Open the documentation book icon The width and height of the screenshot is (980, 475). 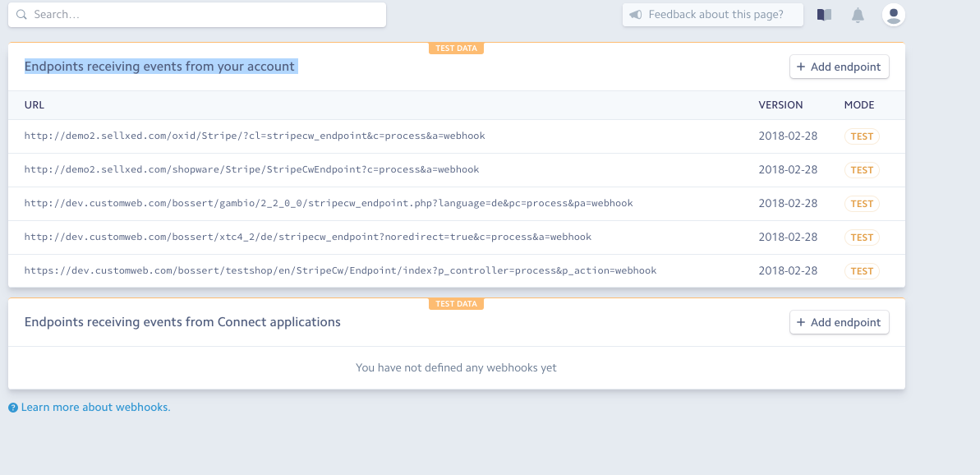[x=825, y=14]
